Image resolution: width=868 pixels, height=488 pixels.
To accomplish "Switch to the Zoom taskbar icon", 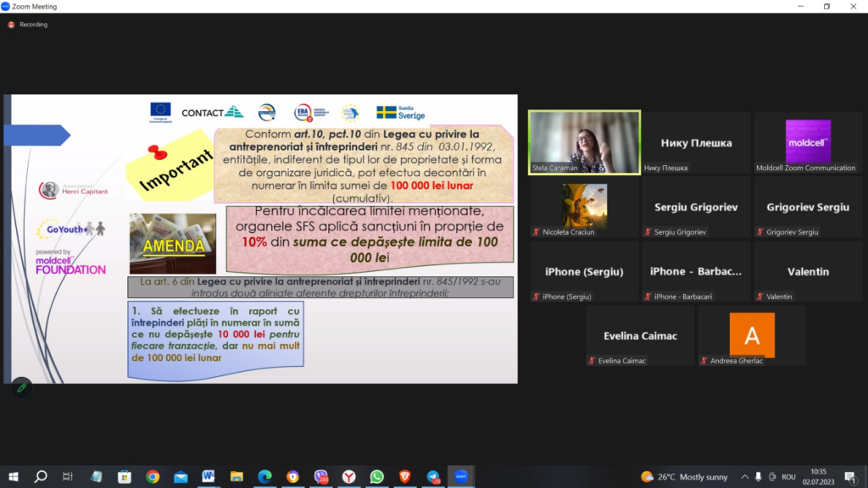I will [x=461, y=476].
